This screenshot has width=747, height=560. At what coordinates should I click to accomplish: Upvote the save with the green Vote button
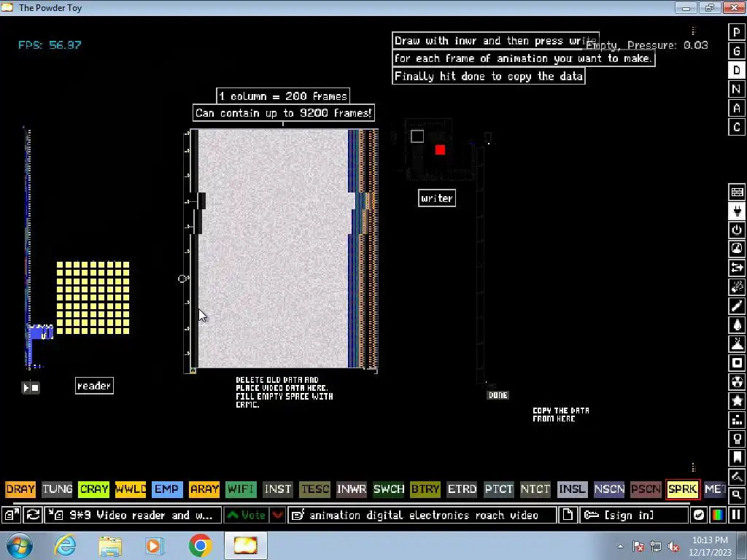coord(247,515)
